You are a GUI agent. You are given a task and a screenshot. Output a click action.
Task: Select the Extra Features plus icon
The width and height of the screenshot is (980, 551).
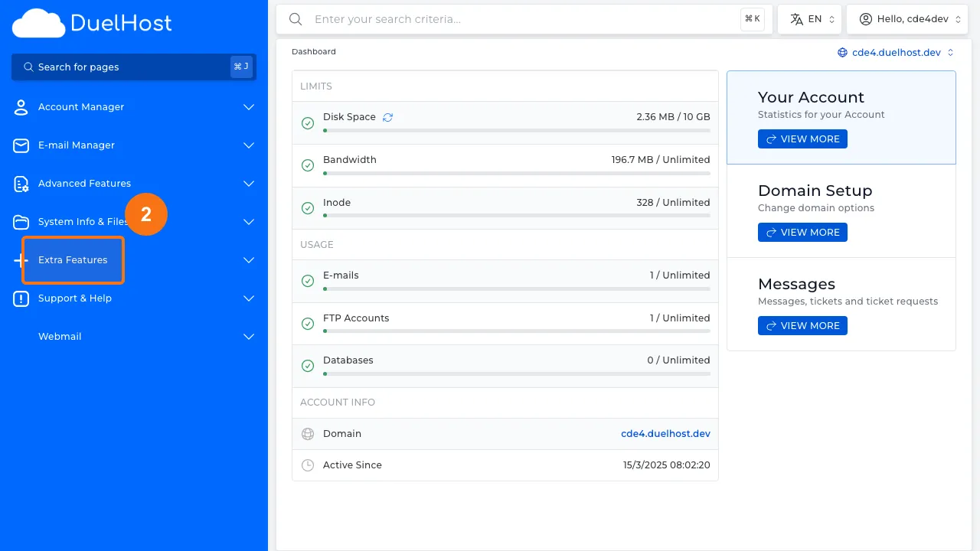[x=21, y=260]
